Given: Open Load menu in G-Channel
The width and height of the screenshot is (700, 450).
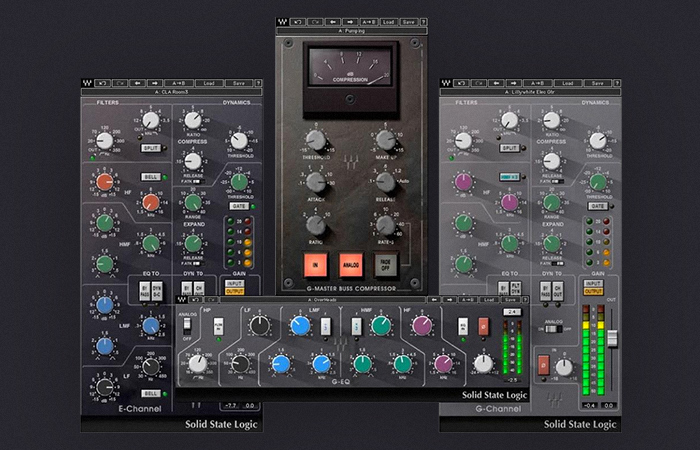Looking at the screenshot, I should tap(568, 83).
